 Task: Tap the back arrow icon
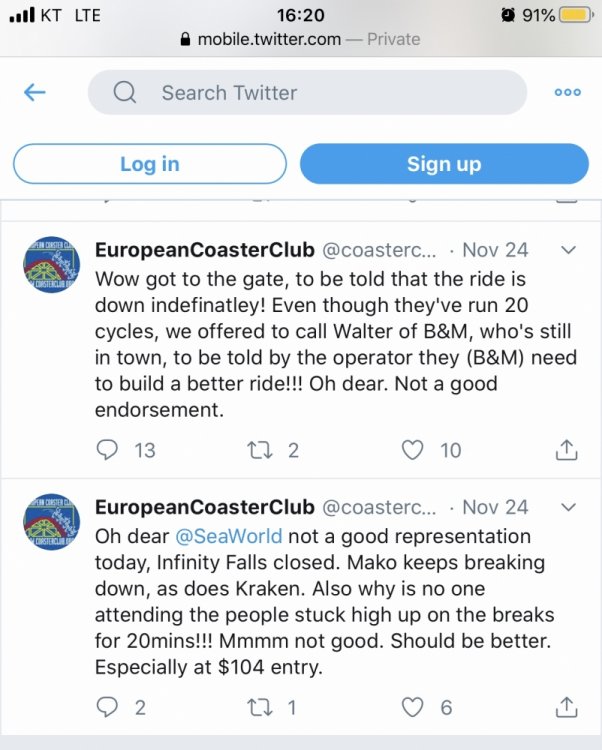(35, 93)
